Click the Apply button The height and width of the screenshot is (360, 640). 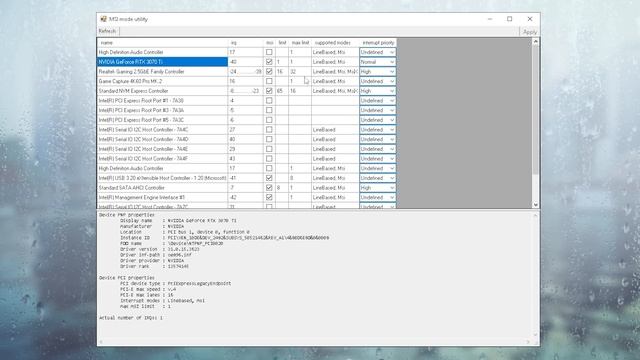[530, 32]
